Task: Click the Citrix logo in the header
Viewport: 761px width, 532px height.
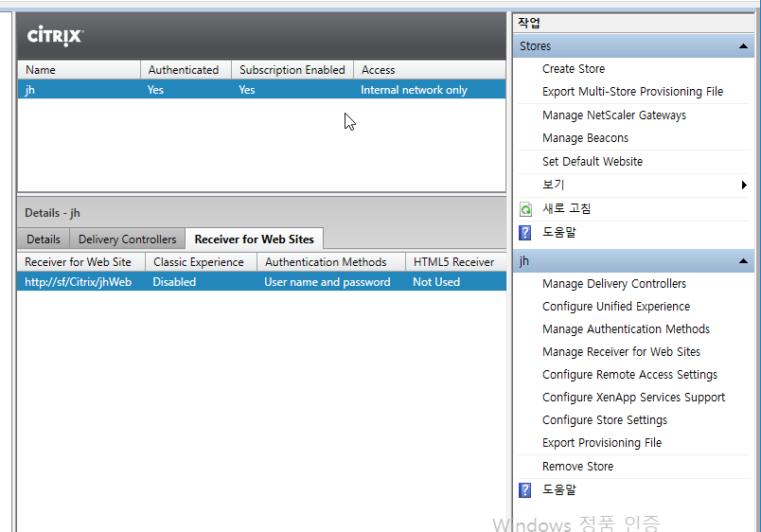Action: [x=55, y=36]
